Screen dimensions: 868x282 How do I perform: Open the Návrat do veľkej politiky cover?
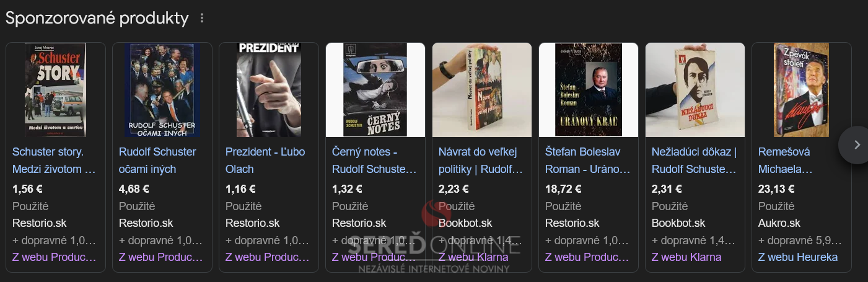[482, 90]
